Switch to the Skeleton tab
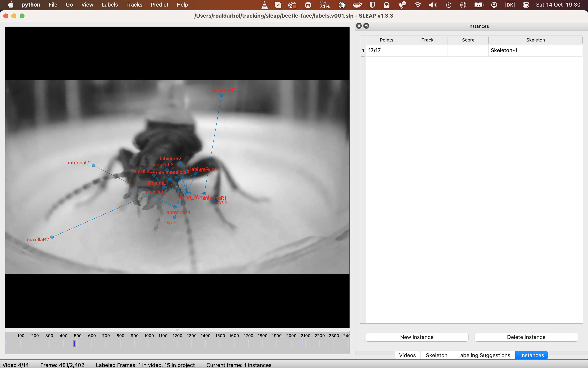The image size is (588, 368). (436, 355)
